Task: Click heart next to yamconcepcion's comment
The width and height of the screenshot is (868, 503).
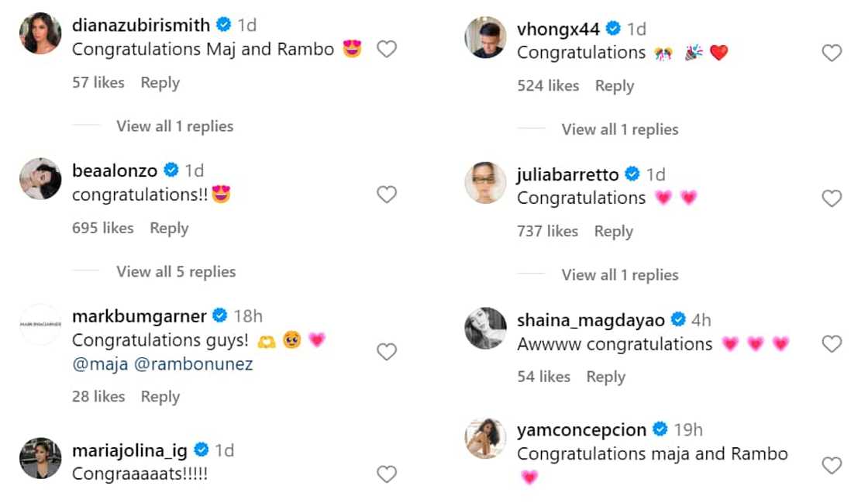Action: pos(832,465)
